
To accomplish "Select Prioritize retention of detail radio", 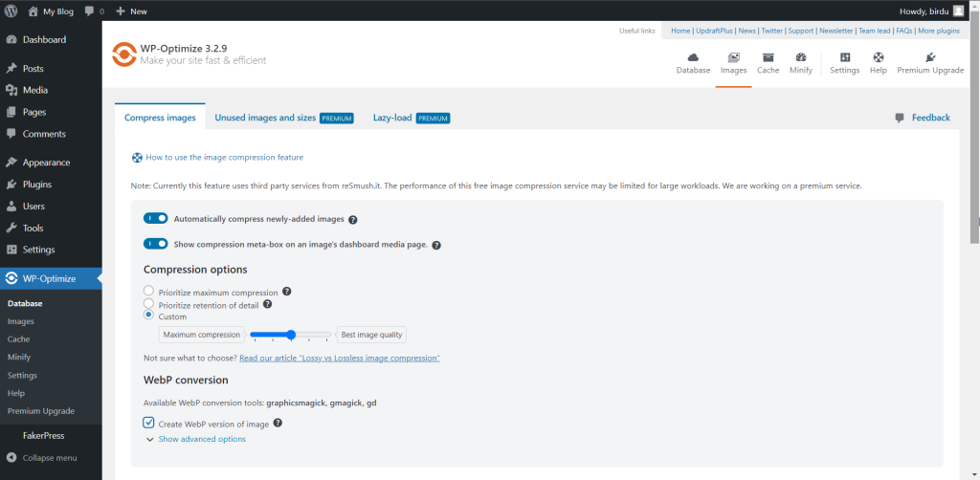I will click(148, 303).
